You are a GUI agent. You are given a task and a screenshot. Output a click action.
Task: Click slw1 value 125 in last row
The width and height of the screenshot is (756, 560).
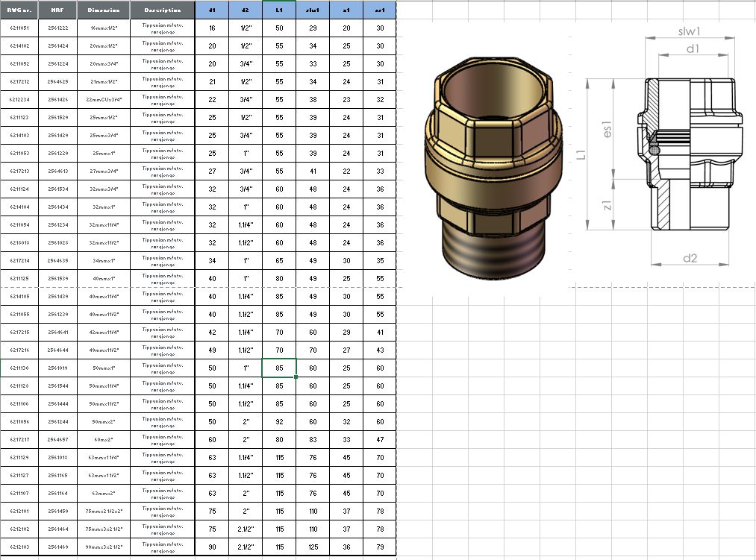[x=313, y=547]
